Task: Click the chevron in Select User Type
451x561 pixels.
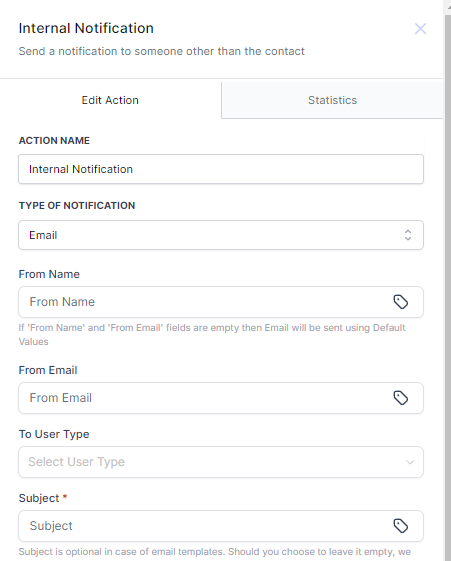Action: point(410,462)
